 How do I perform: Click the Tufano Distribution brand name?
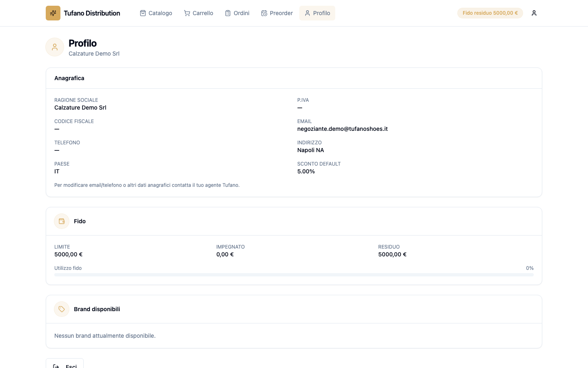coord(92,13)
